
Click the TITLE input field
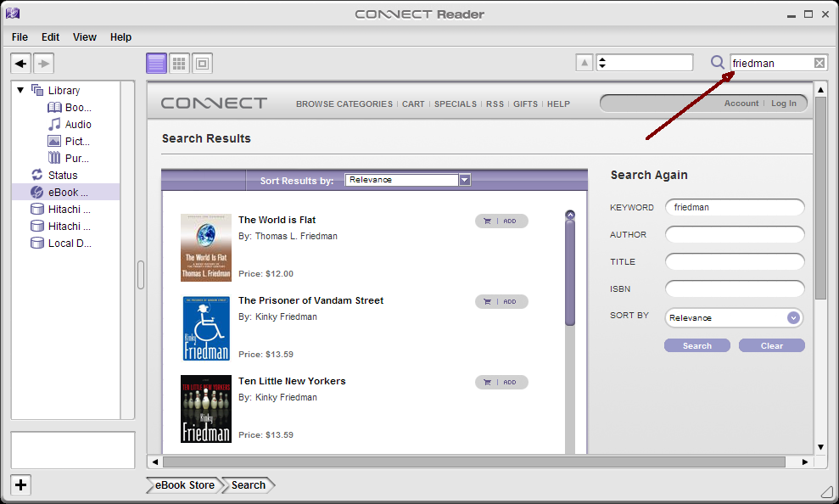coord(735,261)
